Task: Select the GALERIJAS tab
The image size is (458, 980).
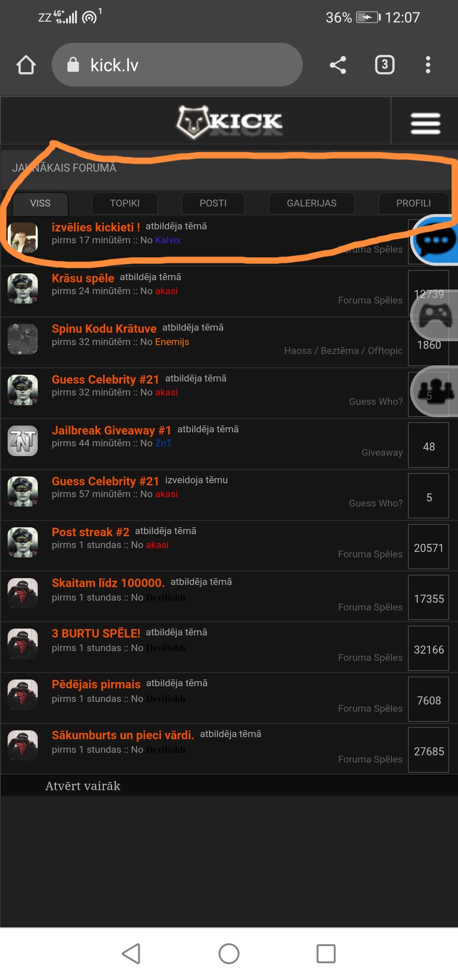Action: (312, 203)
